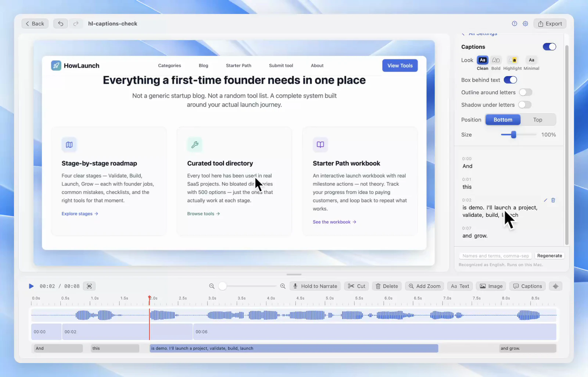
Task: Set caption position to Top
Action: point(538,120)
